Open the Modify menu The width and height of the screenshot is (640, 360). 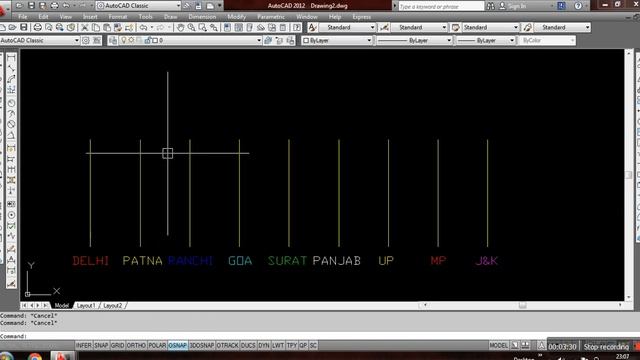point(237,17)
